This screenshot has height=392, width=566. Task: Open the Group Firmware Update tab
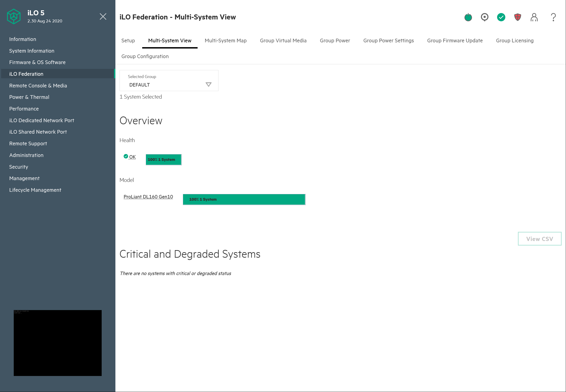tap(455, 41)
